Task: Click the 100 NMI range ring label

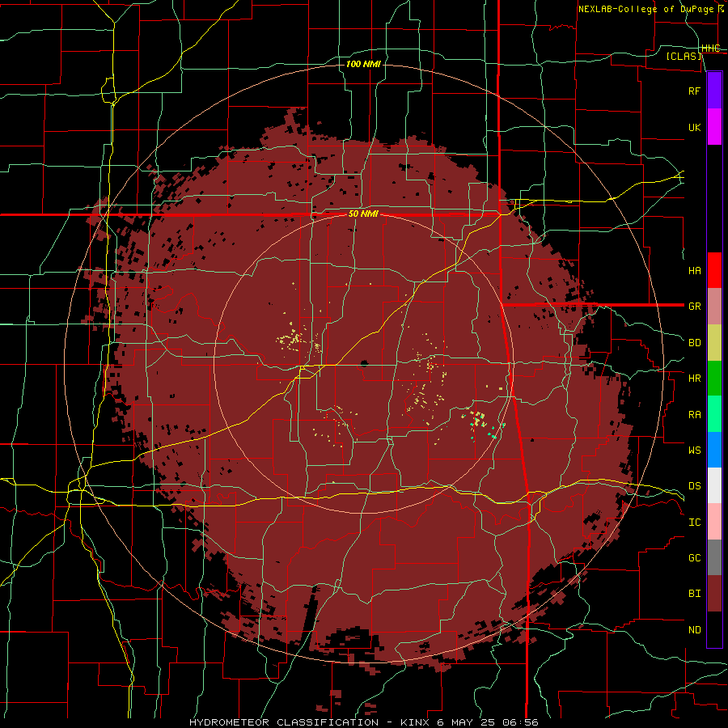Action: 363,64
